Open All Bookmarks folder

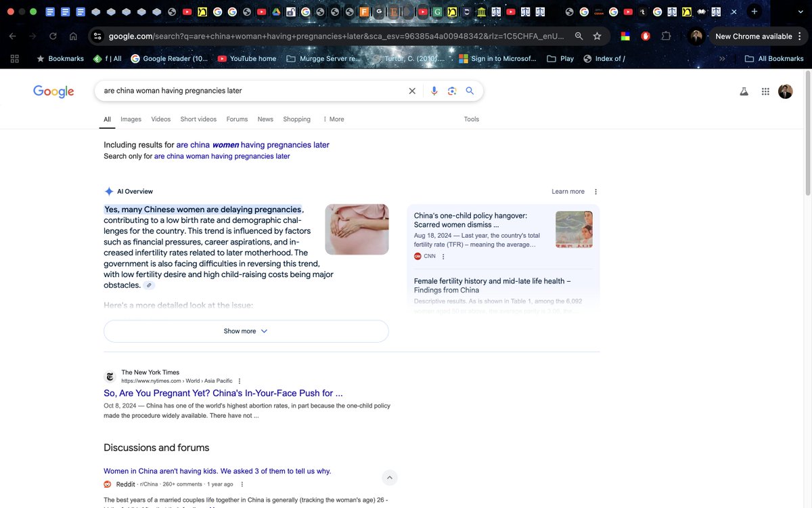coord(774,59)
